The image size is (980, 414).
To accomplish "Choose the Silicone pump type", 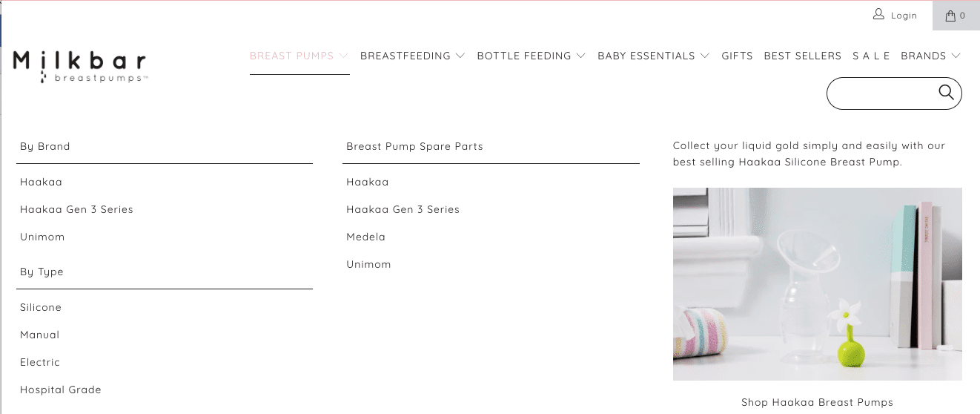I will [41, 307].
